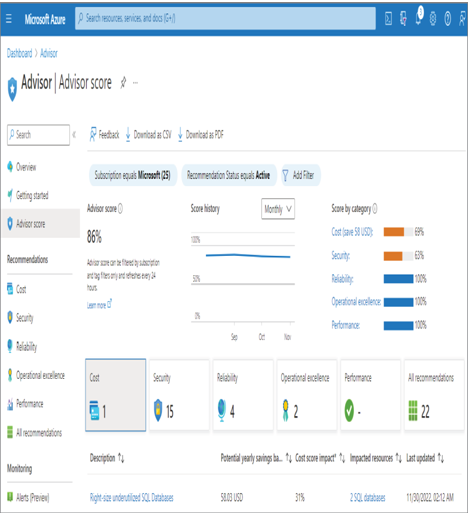Viewport: 468px width, 513px height.
Task: Select the Reliability tile showing 4
Action: coord(243,395)
